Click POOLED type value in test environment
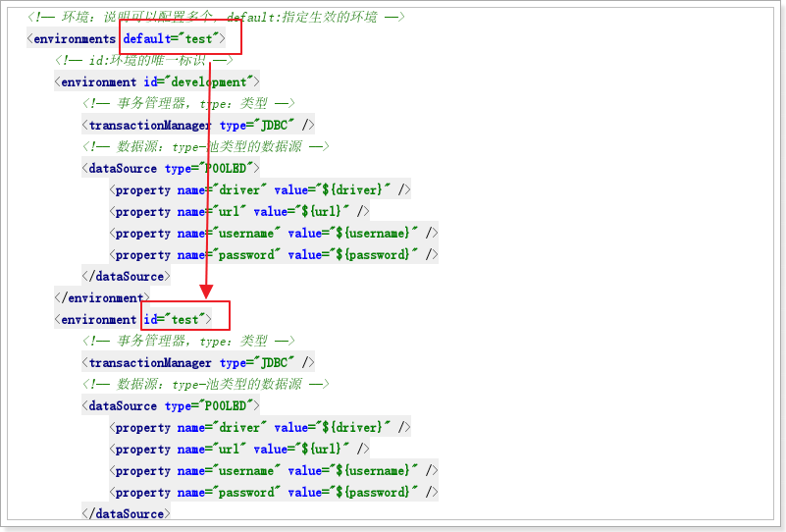Screen dimensions: 786x532 (226, 406)
